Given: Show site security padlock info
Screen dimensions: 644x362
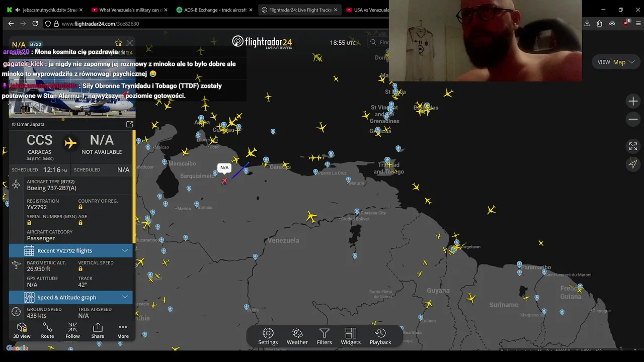Looking at the screenshot, I should point(56,24).
